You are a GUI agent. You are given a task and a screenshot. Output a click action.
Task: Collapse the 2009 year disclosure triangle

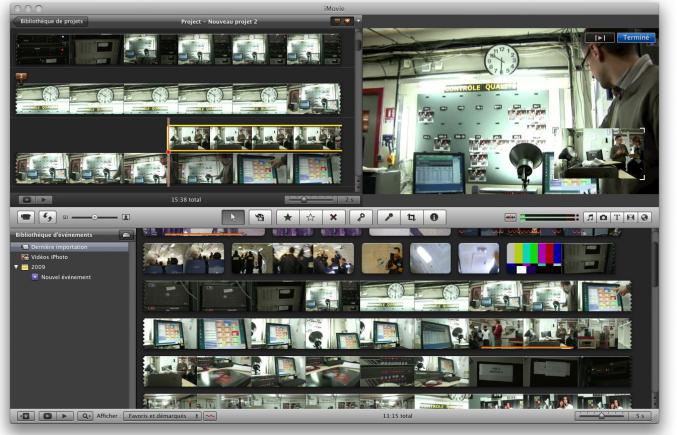16,267
